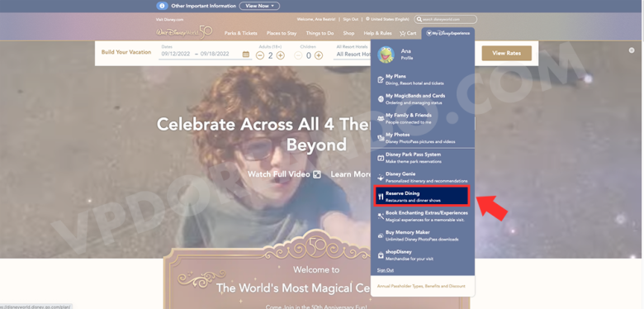Click the search magnifier icon
Image resolution: width=644 pixels, height=309 pixels.
(419, 19)
